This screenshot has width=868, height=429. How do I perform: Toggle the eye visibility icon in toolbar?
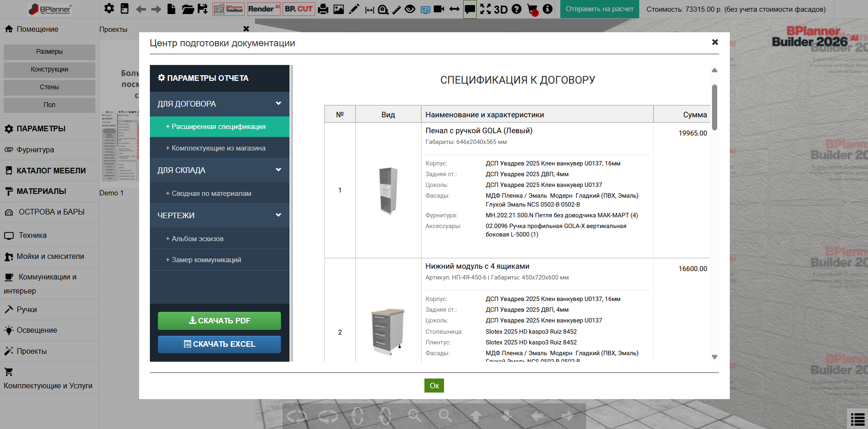(410, 9)
